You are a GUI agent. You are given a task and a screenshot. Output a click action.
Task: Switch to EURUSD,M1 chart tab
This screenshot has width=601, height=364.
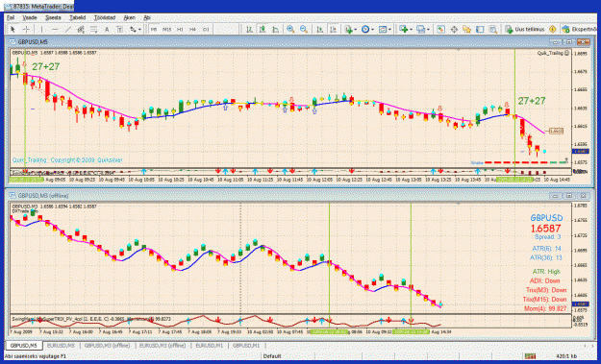coord(210,346)
